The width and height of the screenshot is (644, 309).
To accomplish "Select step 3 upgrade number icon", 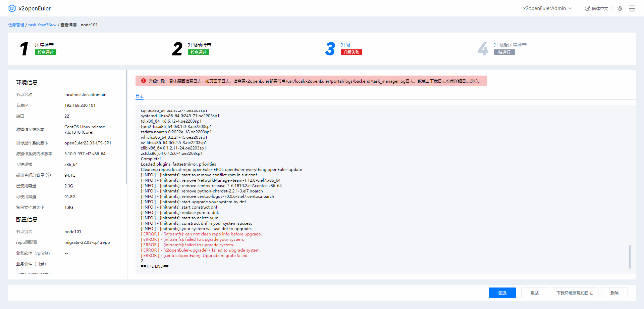I will tap(330, 49).
